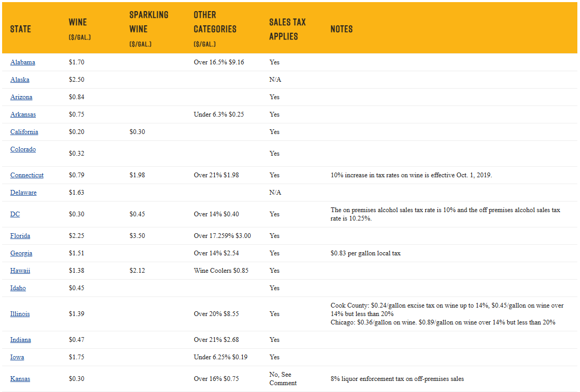Go to the Indiana link
Viewport: 580px width, 392px height.
pos(21,340)
